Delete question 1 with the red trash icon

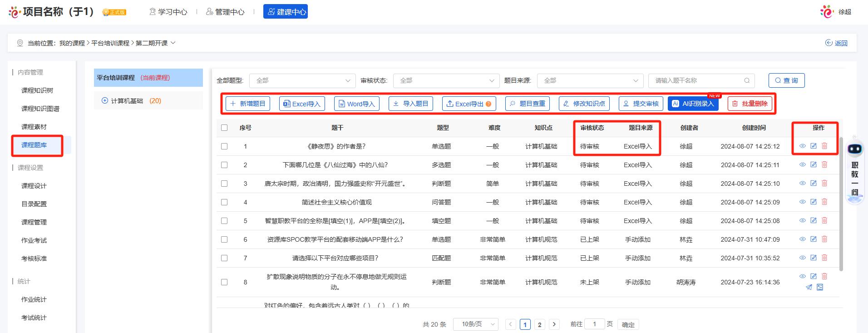(824, 146)
